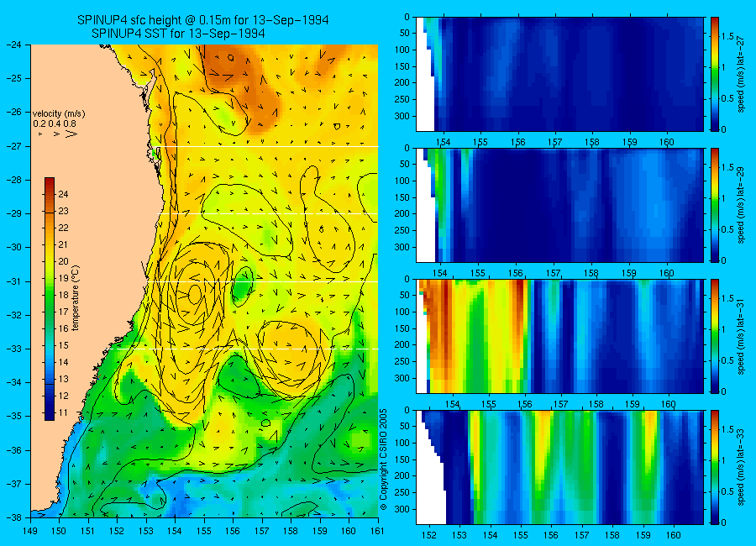
Task: Click the 153 longitude label below the map
Action: pyautogui.click(x=146, y=531)
